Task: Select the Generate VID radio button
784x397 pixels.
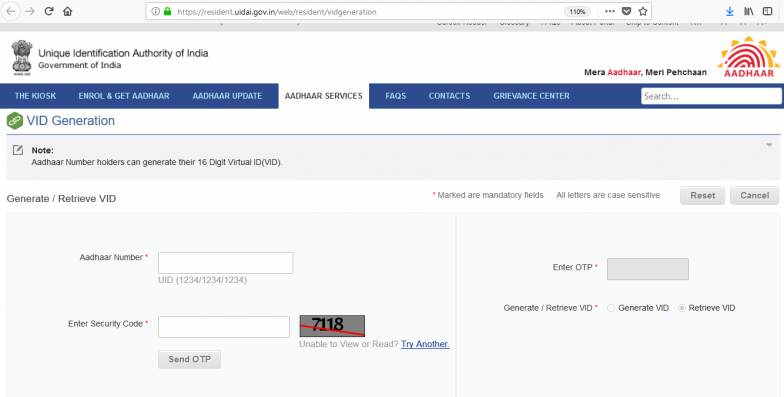Action: [x=610, y=308]
